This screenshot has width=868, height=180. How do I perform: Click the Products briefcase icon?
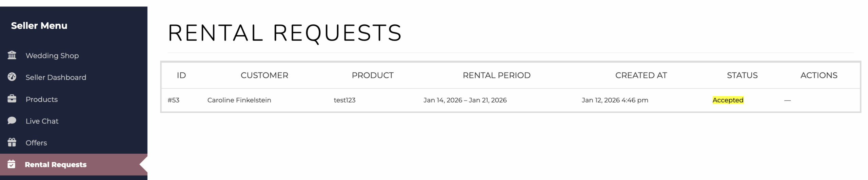[12, 99]
